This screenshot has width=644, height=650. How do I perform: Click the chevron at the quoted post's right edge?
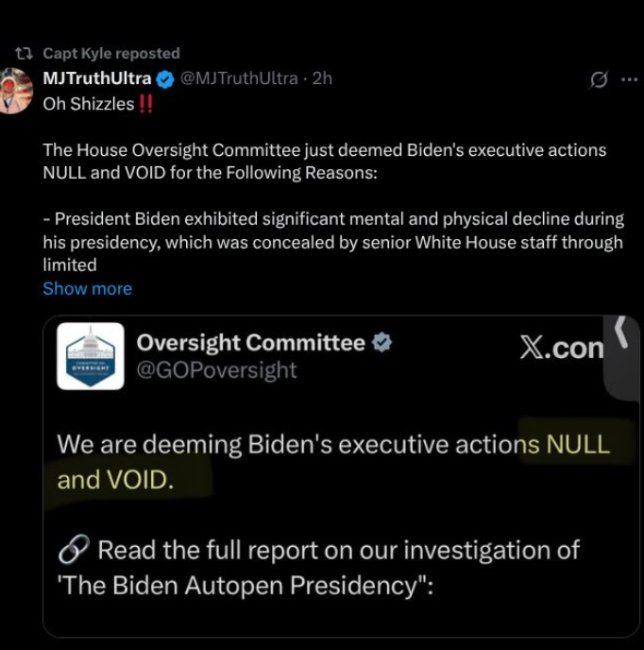coord(622,333)
